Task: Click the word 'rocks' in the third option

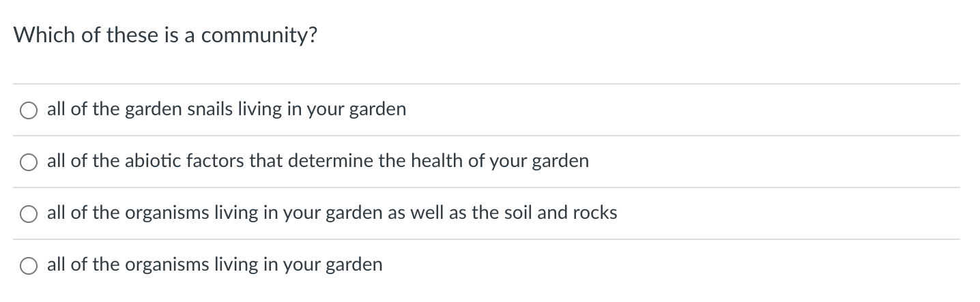Action: (x=596, y=213)
